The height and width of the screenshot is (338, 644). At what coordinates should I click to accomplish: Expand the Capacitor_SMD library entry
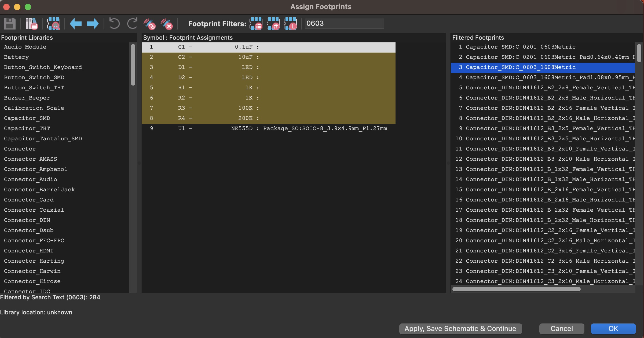coord(26,118)
